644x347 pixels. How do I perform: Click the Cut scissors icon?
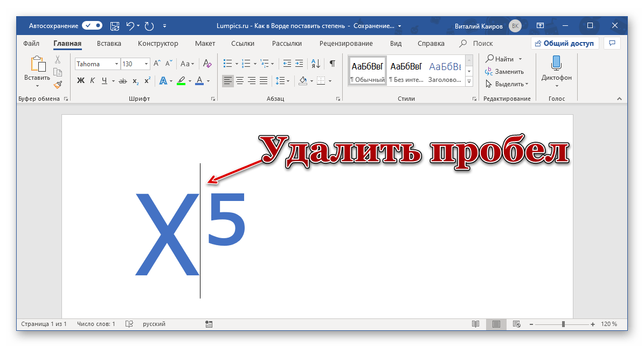[58, 60]
